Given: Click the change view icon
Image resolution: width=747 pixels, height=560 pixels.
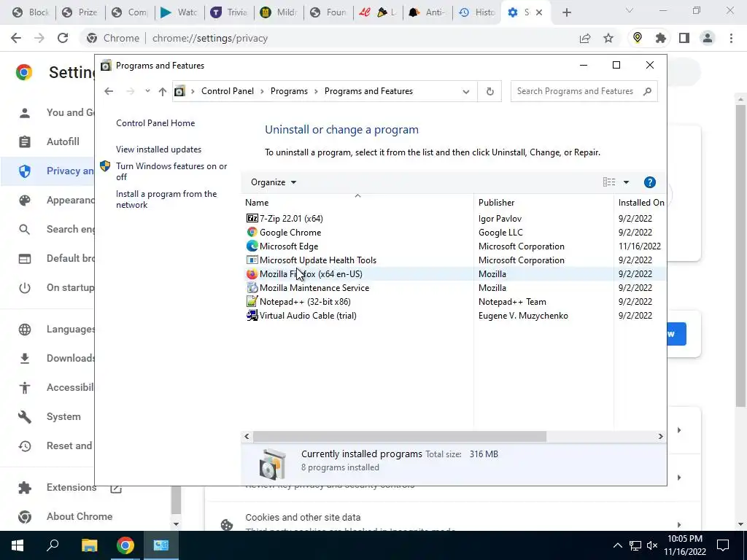Looking at the screenshot, I should pyautogui.click(x=609, y=182).
